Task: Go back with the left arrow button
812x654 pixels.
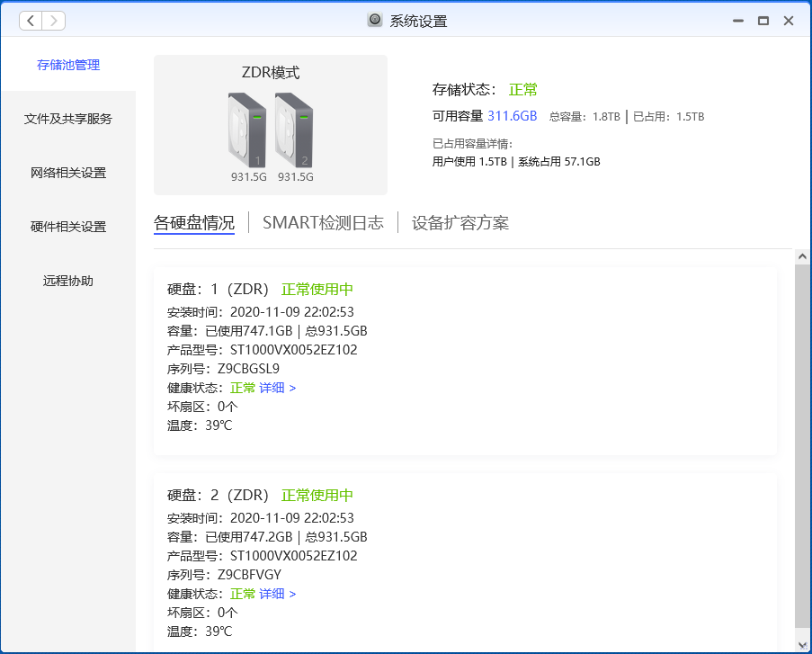Action: tap(31, 21)
